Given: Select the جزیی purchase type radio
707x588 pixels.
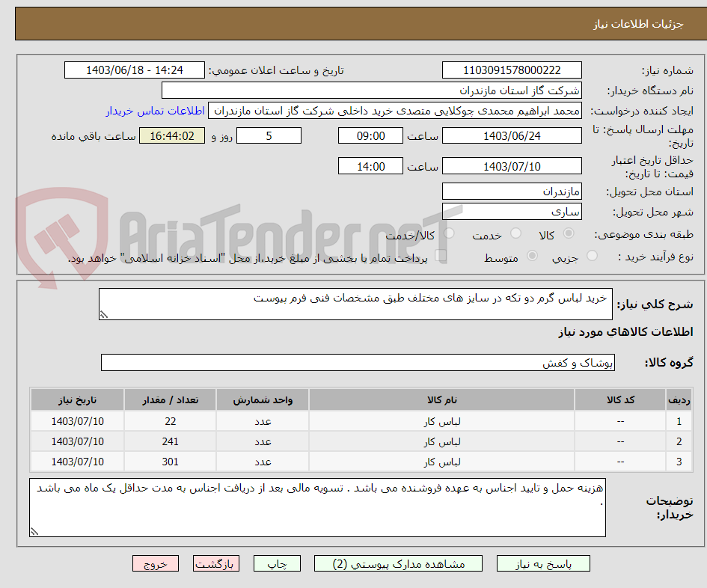Looking at the screenshot, I should (592, 256).
